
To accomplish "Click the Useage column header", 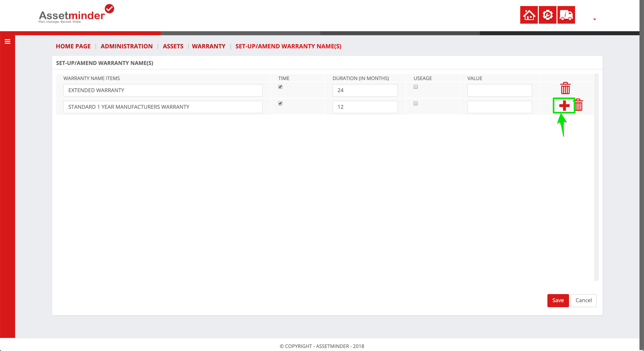I will coord(423,78).
